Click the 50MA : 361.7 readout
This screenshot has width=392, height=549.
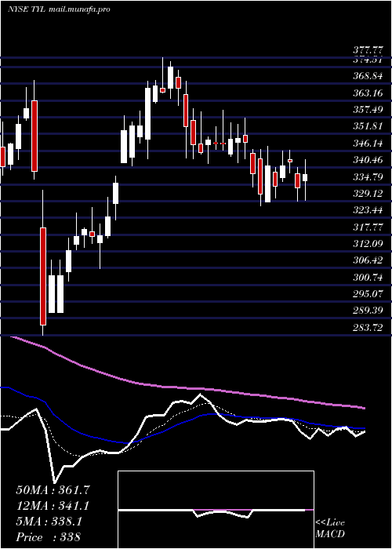(53, 490)
